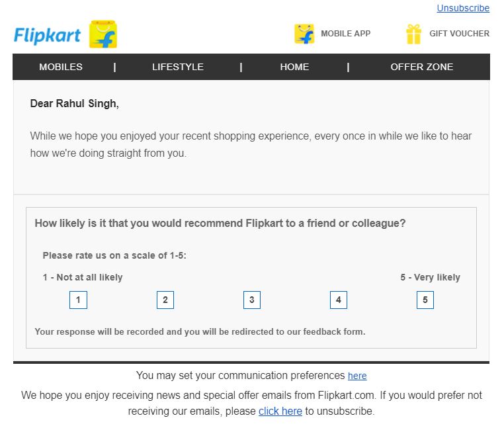
Task: Click the 'click here' unsubscribe link
Action: (280, 411)
